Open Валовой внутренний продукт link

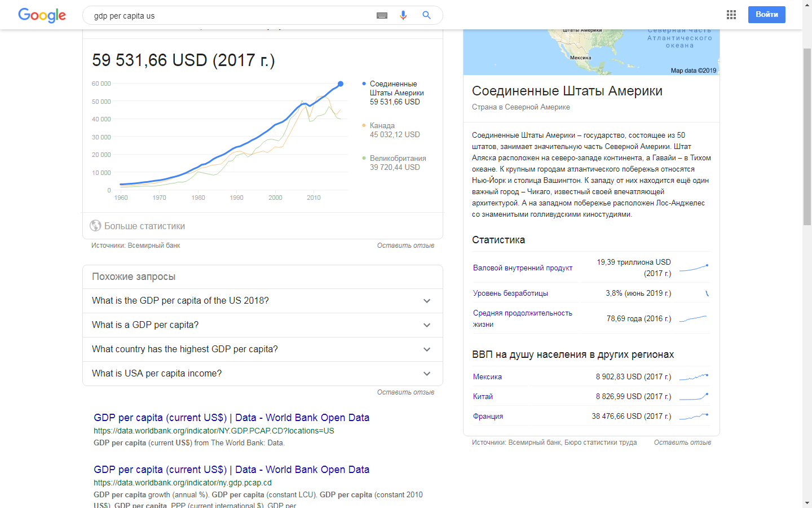click(x=523, y=268)
